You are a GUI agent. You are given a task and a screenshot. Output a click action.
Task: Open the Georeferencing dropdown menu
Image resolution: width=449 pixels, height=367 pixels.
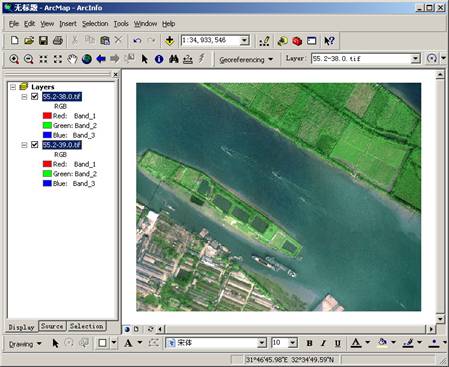[246, 60]
